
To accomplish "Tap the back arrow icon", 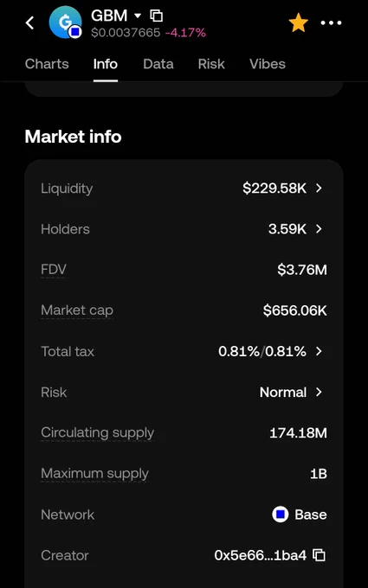I will click(x=29, y=22).
